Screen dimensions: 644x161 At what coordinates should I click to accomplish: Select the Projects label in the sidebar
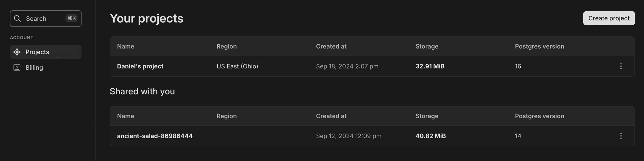[37, 52]
